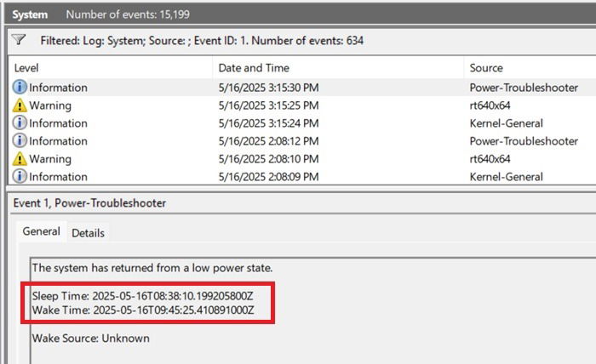Select event dated 5/16/2025 3:15:25 PM

point(269,105)
